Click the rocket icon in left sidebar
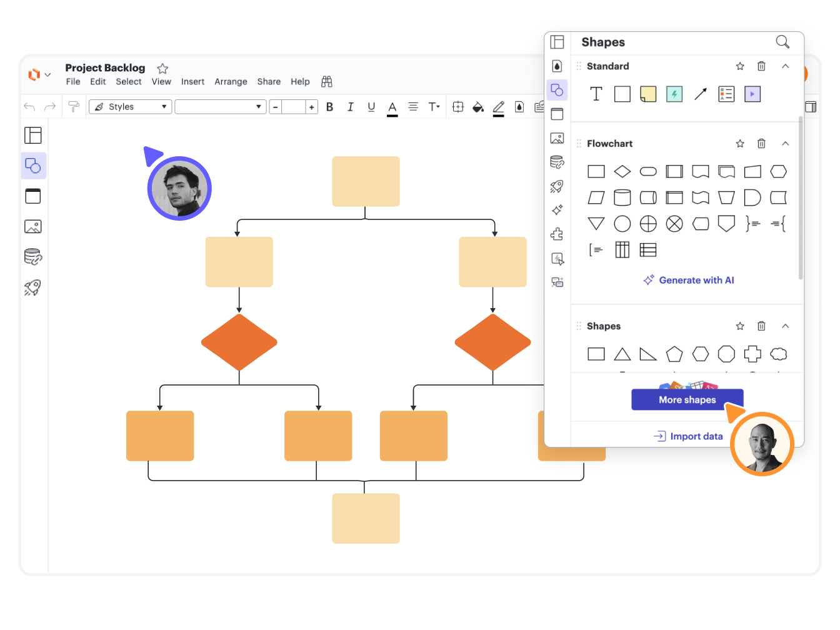The height and width of the screenshot is (630, 840). click(x=32, y=287)
